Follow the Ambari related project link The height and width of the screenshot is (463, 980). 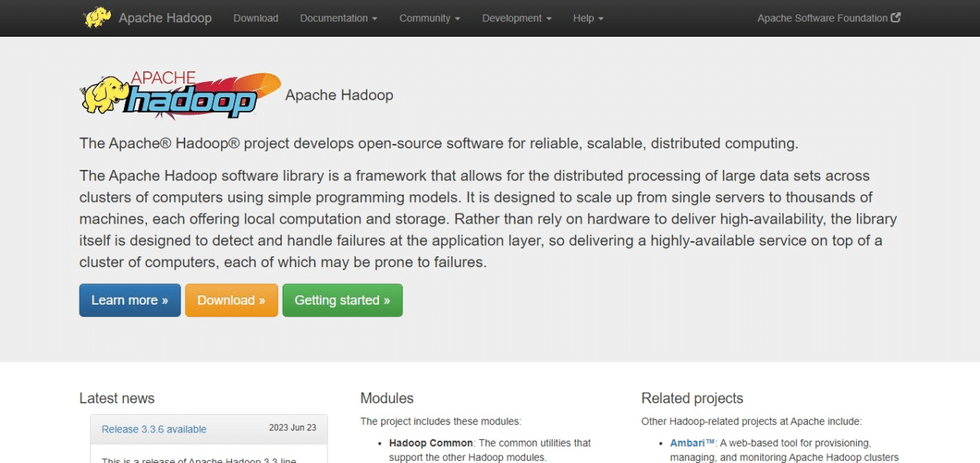click(x=693, y=442)
